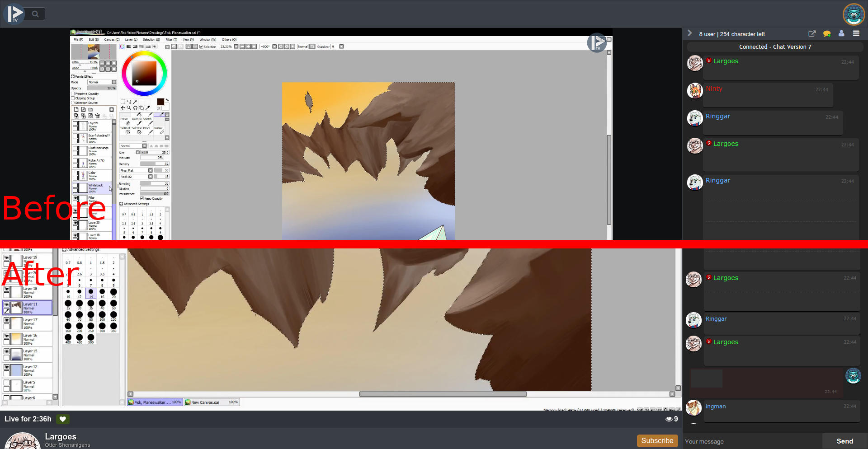Show the chat user list icon
Viewport: 868px width, 449px height.
tap(841, 33)
